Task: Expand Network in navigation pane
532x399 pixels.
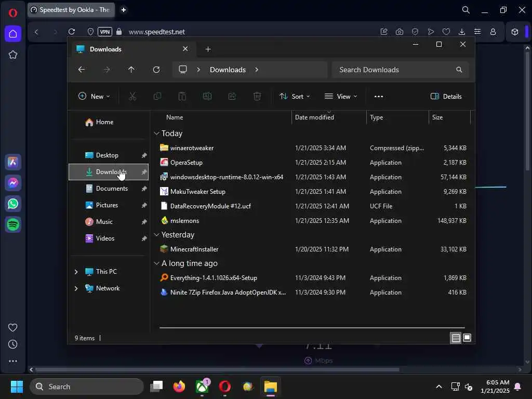Action: click(x=76, y=288)
